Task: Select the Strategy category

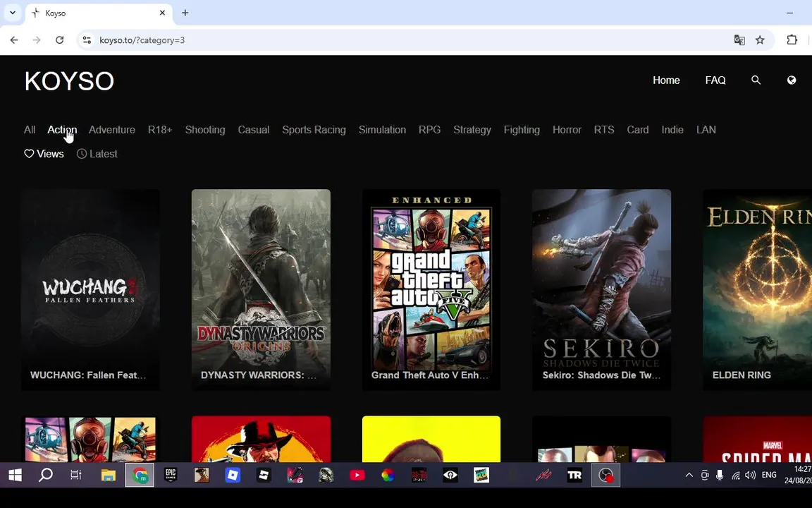Action: (472, 130)
